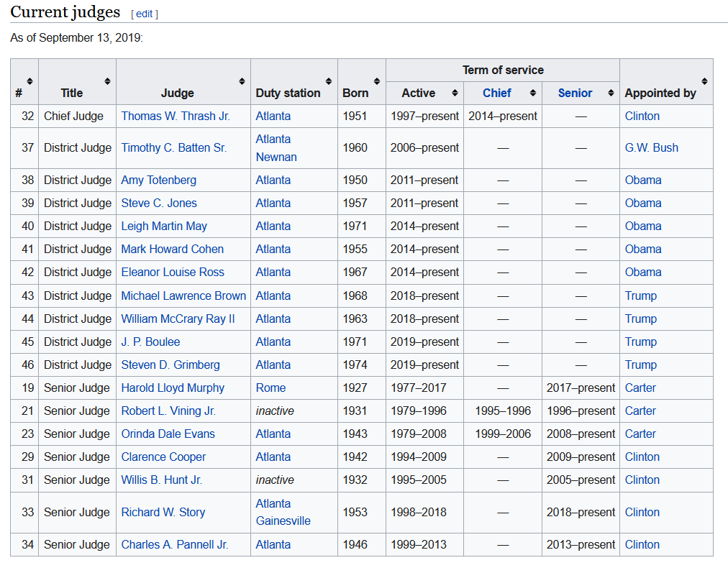728x568 pixels.
Task: Open Willis B. Hunt Jr. article
Action: pyautogui.click(x=162, y=480)
